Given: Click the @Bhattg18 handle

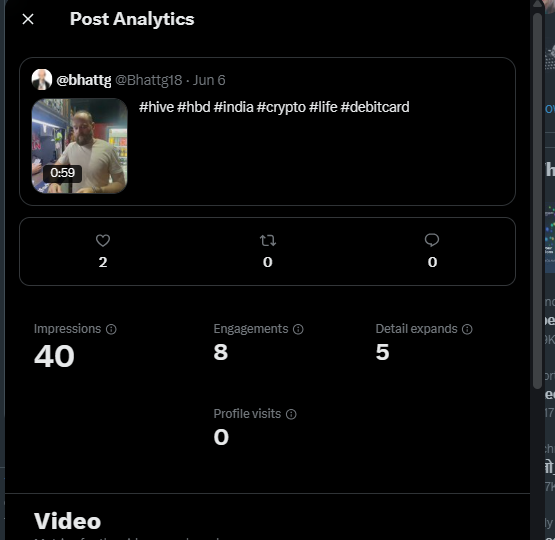Looking at the screenshot, I should pos(149,80).
